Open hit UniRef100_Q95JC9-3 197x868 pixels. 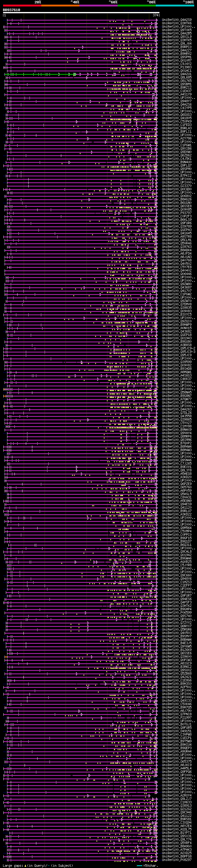point(179,351)
